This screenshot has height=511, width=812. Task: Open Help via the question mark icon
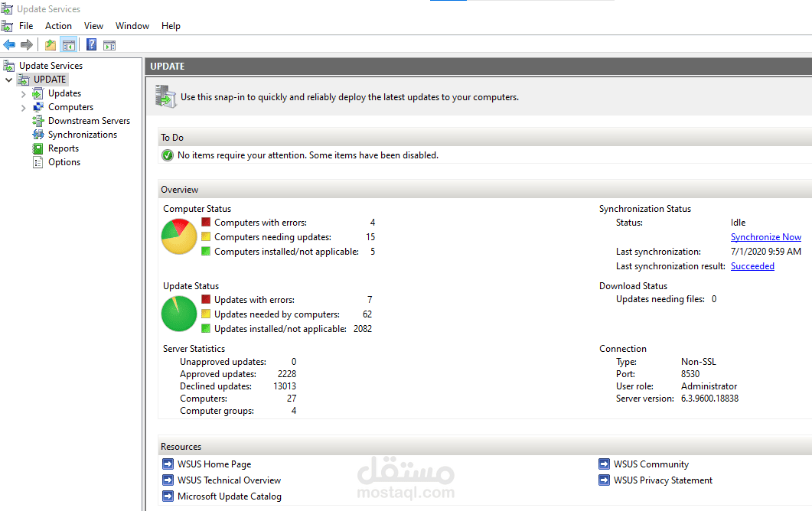[91, 45]
